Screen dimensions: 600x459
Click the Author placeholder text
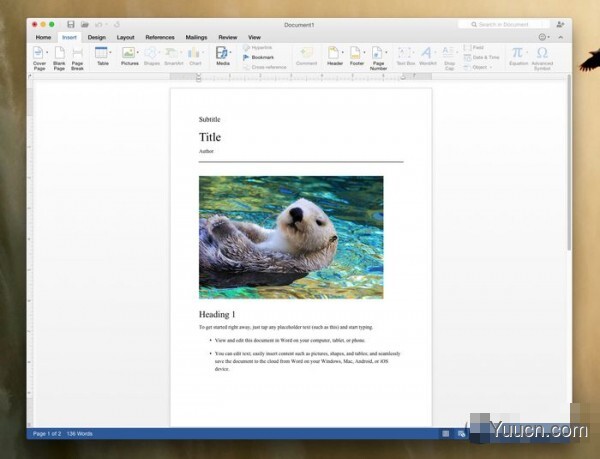point(206,151)
